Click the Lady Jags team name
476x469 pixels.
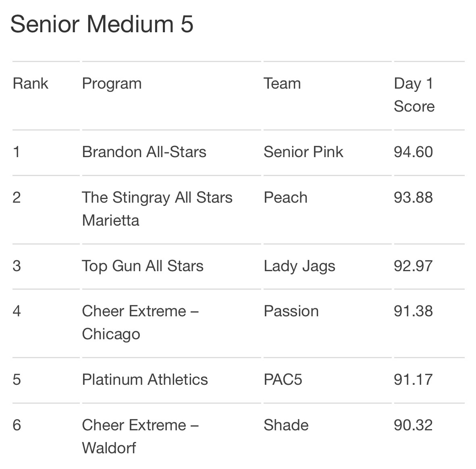point(299,266)
